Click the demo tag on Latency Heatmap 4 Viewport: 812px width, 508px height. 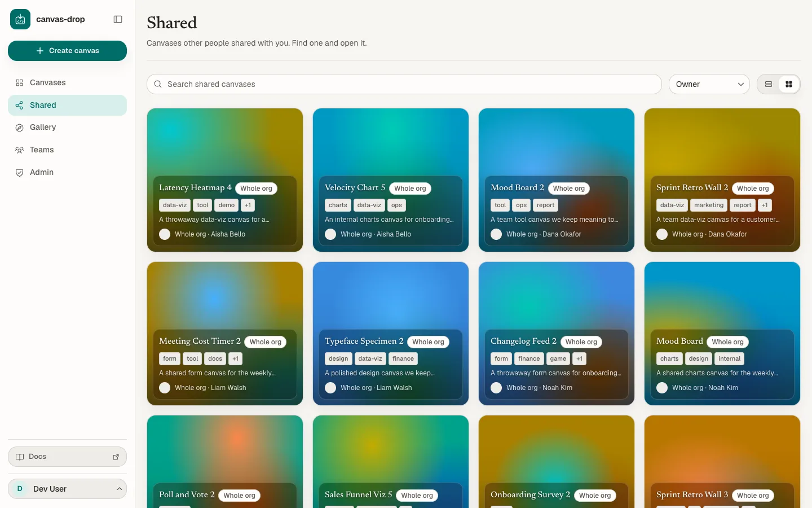pyautogui.click(x=227, y=205)
